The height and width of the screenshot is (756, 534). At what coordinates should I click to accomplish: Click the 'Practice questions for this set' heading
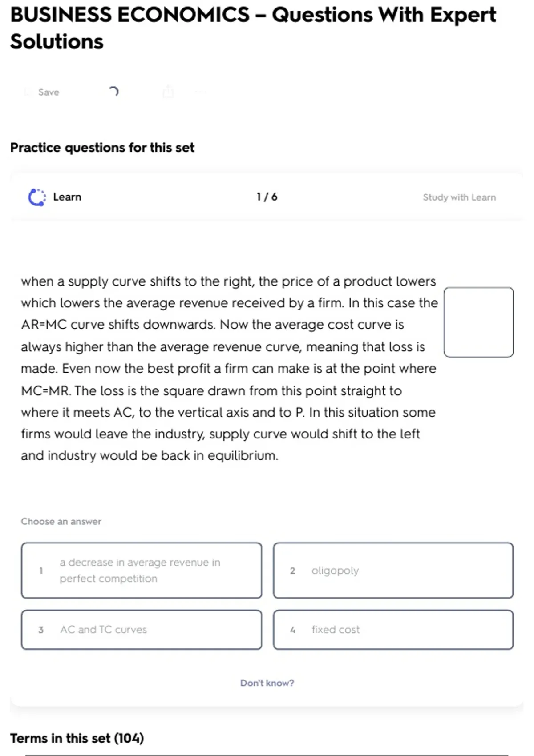click(x=102, y=148)
